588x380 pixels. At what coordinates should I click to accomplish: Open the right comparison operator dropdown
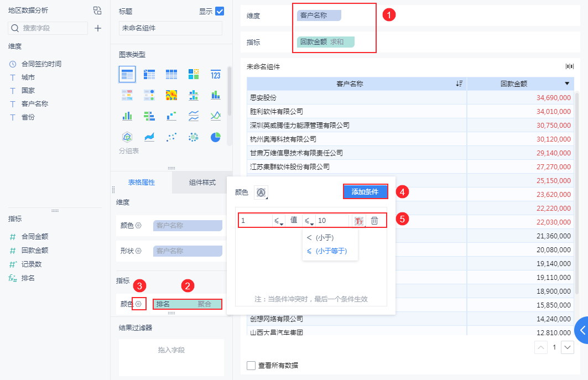click(309, 221)
